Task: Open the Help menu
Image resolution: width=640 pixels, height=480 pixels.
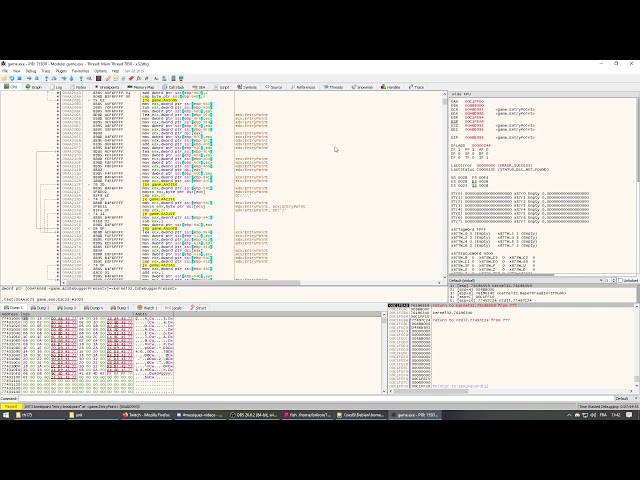Action: coord(116,71)
